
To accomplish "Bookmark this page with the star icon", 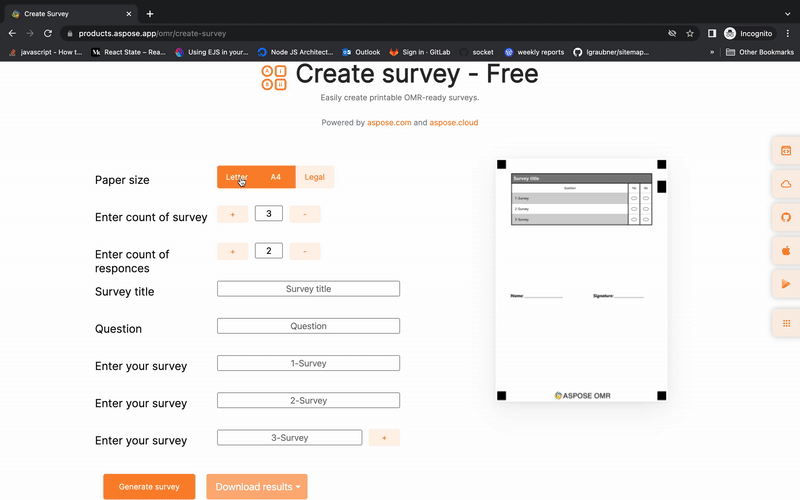I will (690, 33).
